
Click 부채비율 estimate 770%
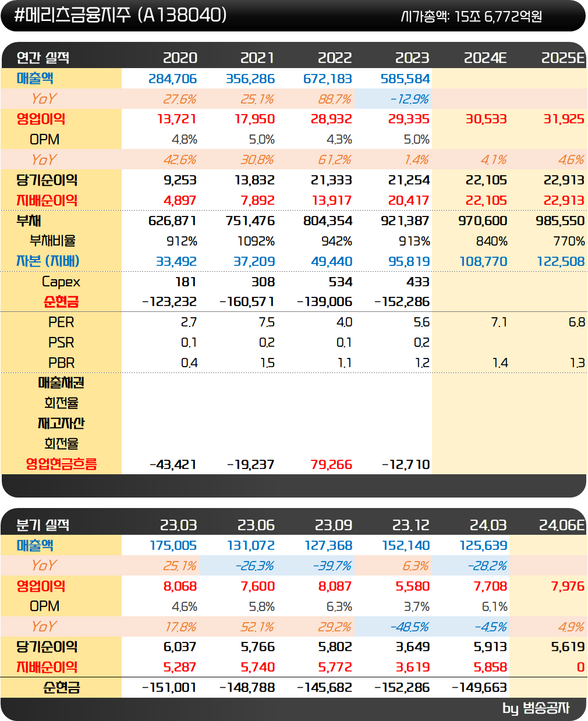569,241
